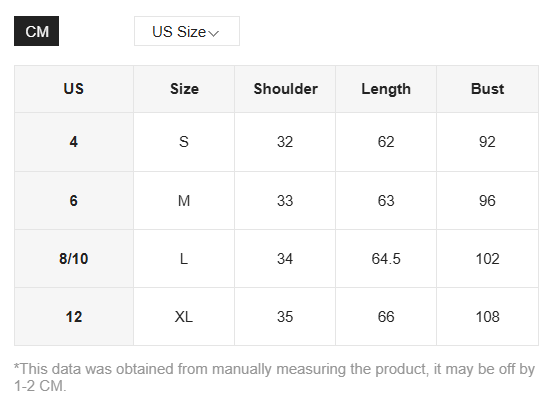Viewport: 556px width, 406px height.
Task: Select the US size 6 row
Action: coord(276,201)
